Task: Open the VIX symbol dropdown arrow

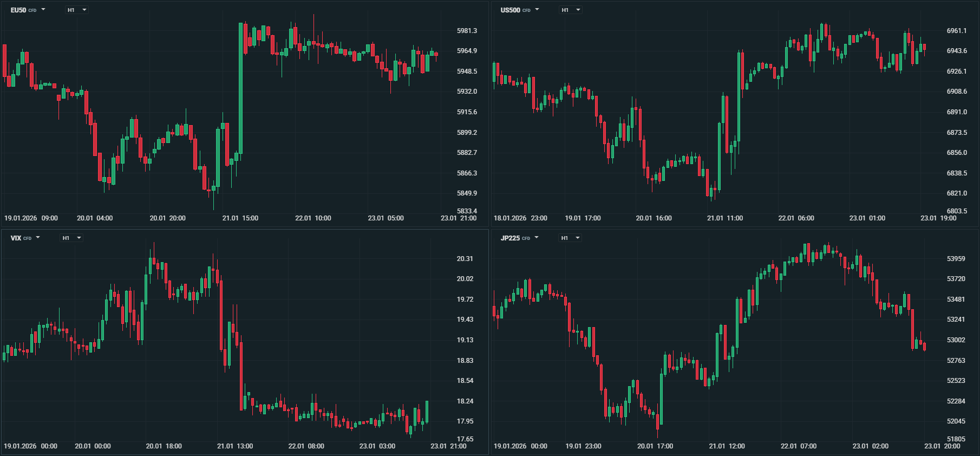Action: pyautogui.click(x=38, y=238)
